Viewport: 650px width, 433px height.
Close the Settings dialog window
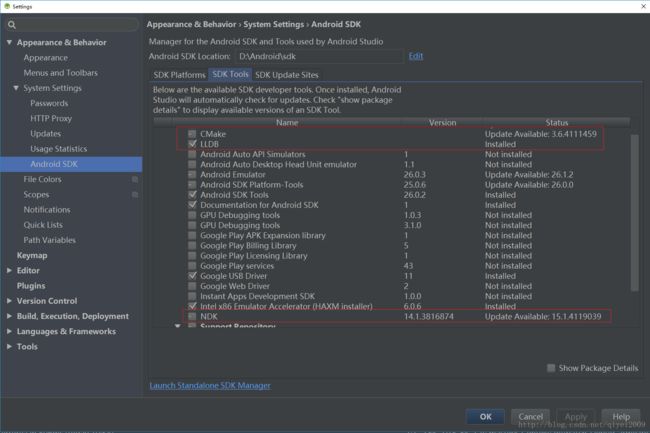[x=643, y=6]
